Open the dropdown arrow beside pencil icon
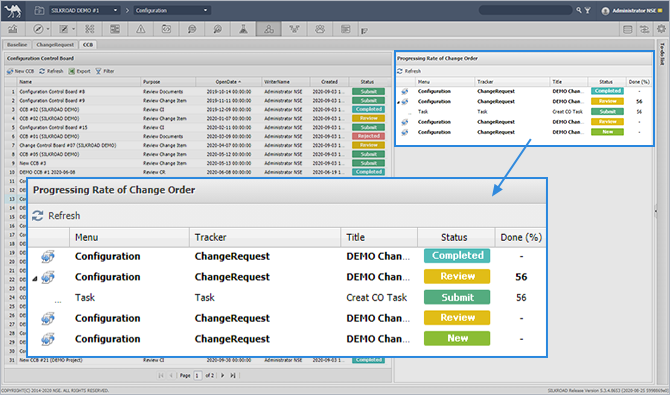The width and height of the screenshot is (670, 395). pos(73,29)
